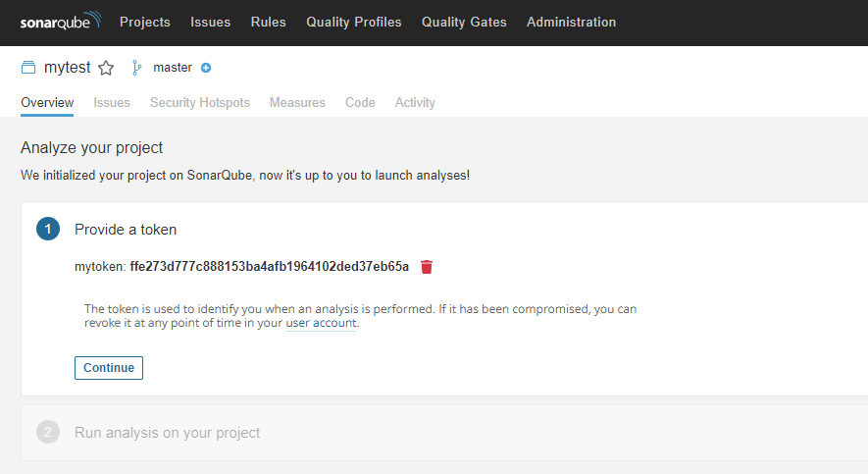Click the branch icon next to master

tap(136, 68)
